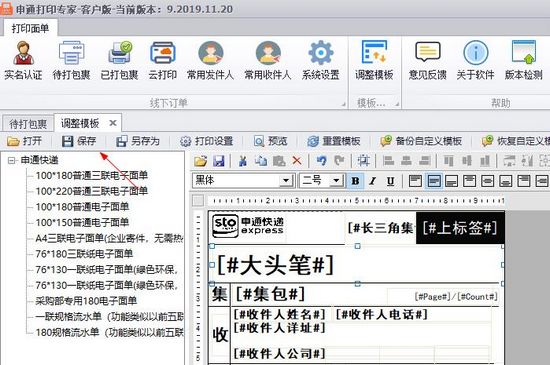
Task: Align selected elements to horizontal center
Action: click(406, 161)
